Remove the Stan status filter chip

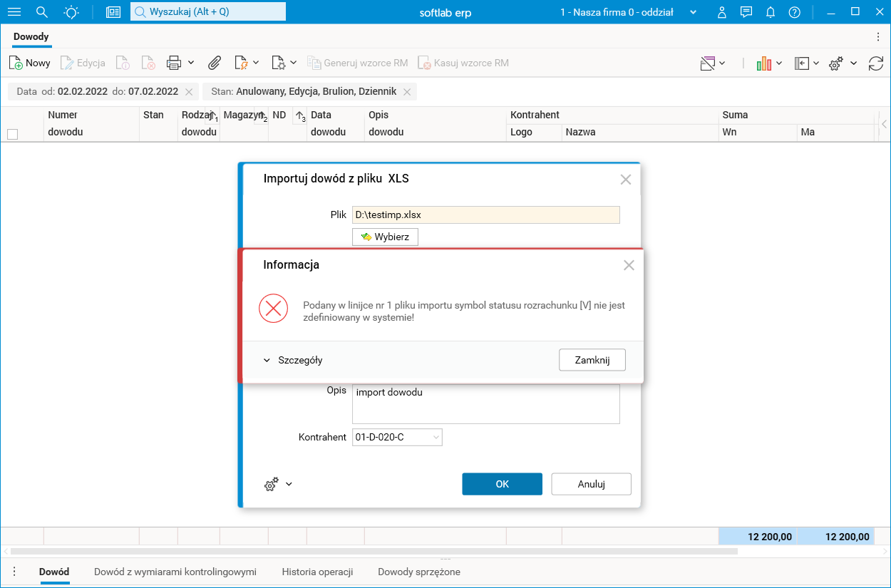[407, 92]
